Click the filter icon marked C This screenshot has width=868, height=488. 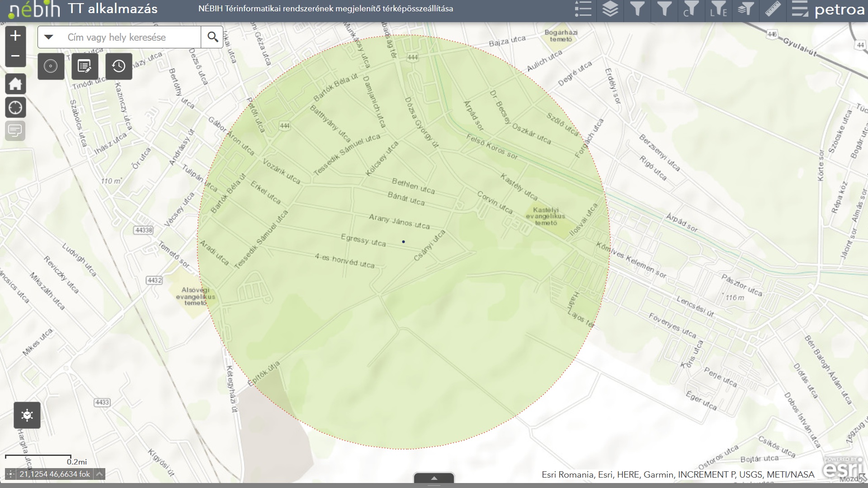point(691,9)
